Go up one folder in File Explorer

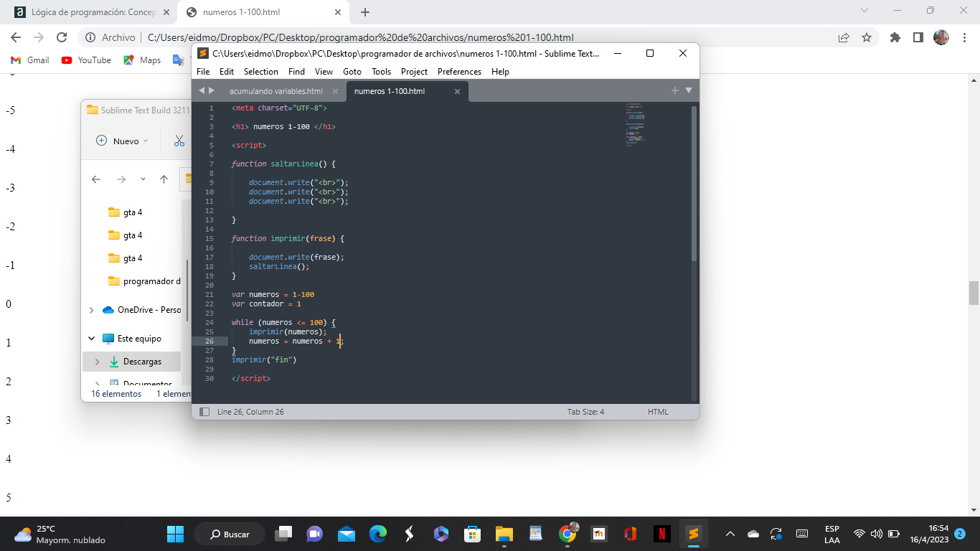[x=164, y=179]
